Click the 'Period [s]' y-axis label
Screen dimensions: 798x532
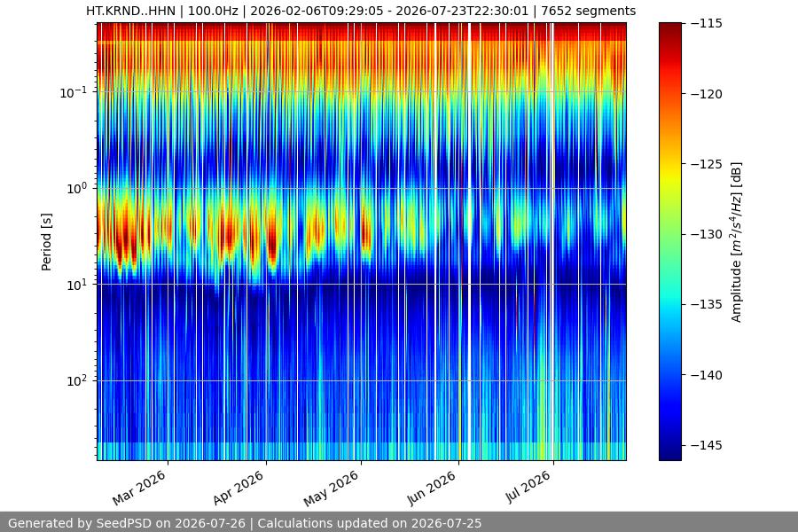click(46, 242)
